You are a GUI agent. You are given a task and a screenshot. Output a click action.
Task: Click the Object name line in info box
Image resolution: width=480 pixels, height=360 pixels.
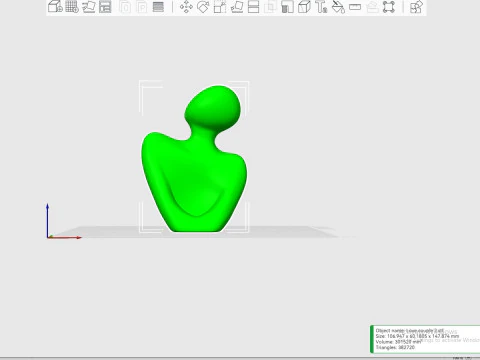coord(410,330)
